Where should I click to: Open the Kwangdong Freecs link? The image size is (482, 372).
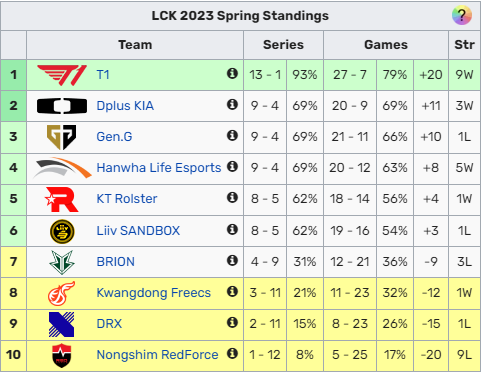pos(153,293)
